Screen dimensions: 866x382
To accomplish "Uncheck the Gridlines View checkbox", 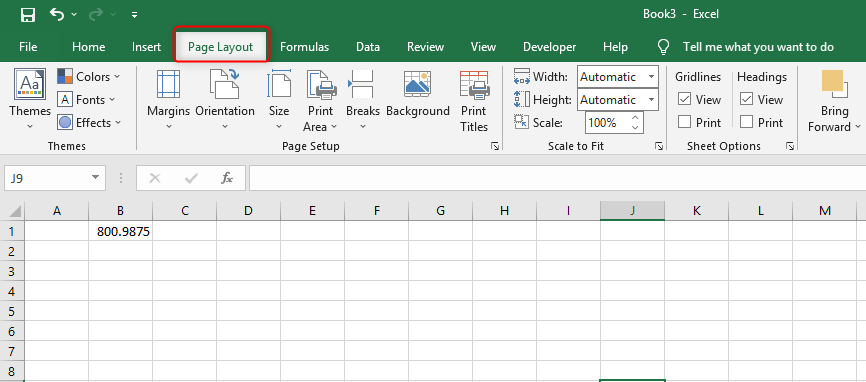I will click(684, 99).
